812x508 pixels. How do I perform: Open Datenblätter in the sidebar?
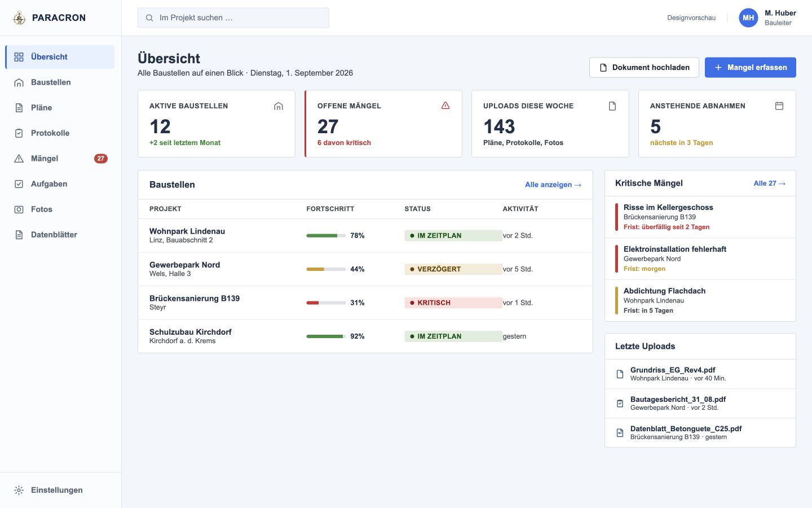60,235
